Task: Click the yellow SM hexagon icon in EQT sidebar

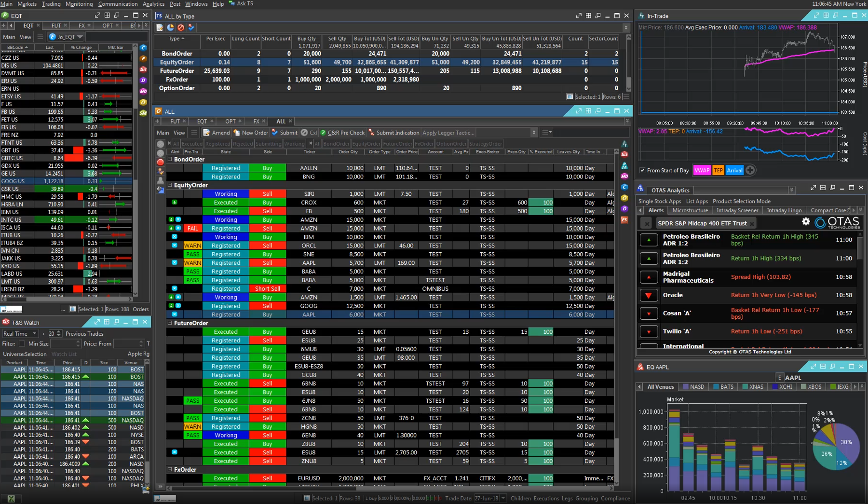Action: (x=143, y=113)
